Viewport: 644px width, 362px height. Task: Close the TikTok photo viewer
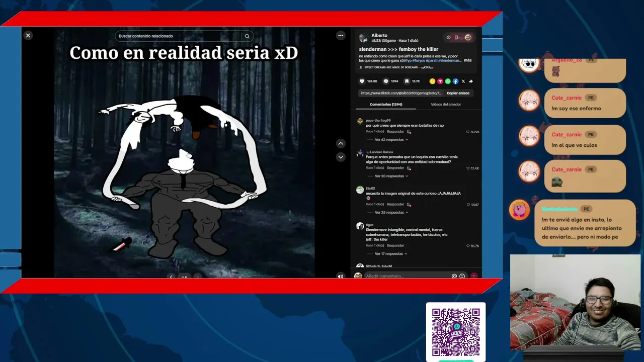tap(28, 36)
